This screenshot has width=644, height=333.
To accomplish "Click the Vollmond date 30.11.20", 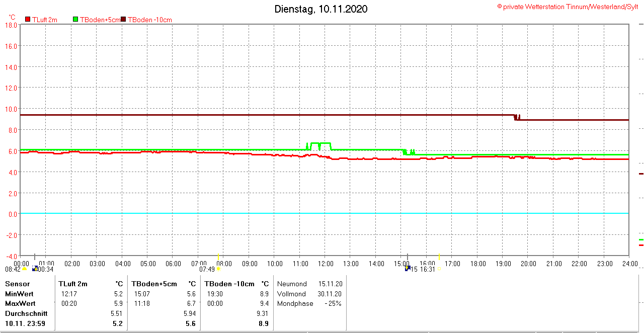I will pos(330,294).
